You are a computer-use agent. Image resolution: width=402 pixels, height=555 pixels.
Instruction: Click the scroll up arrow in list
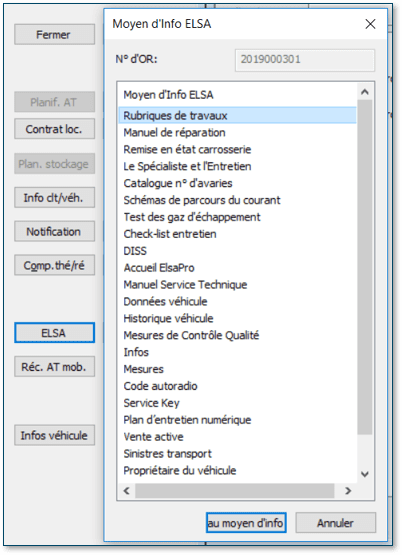point(364,92)
